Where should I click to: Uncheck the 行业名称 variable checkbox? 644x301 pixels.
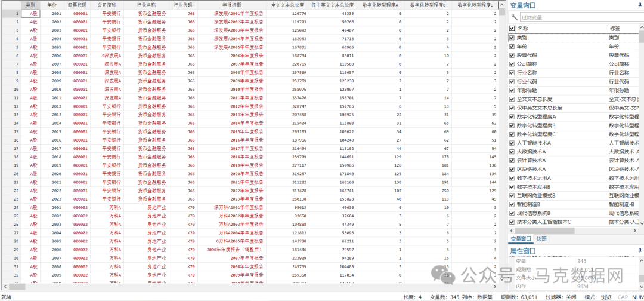coord(512,73)
